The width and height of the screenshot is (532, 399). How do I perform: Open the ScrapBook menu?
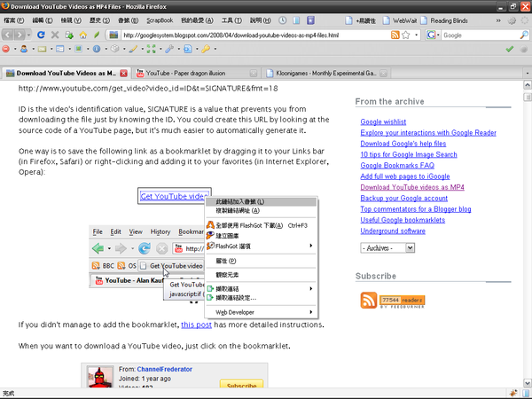click(x=160, y=20)
